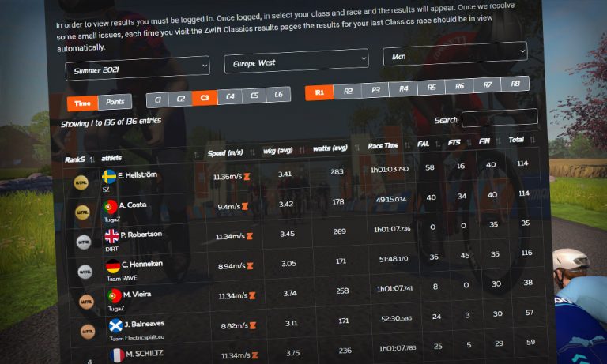The image size is (607, 364).
Task: Select class C1
Action: (157, 99)
